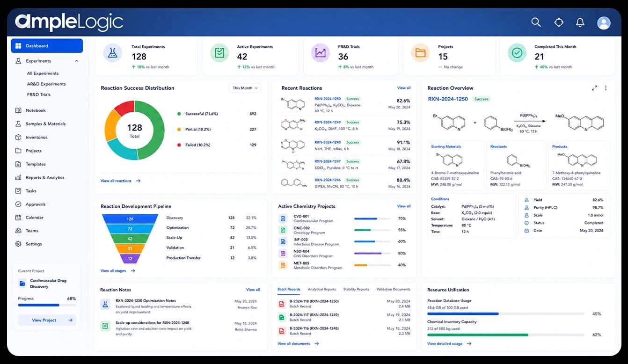Open Projects in the sidebar
Image resolution: width=628 pixels, height=364 pixels.
point(34,151)
